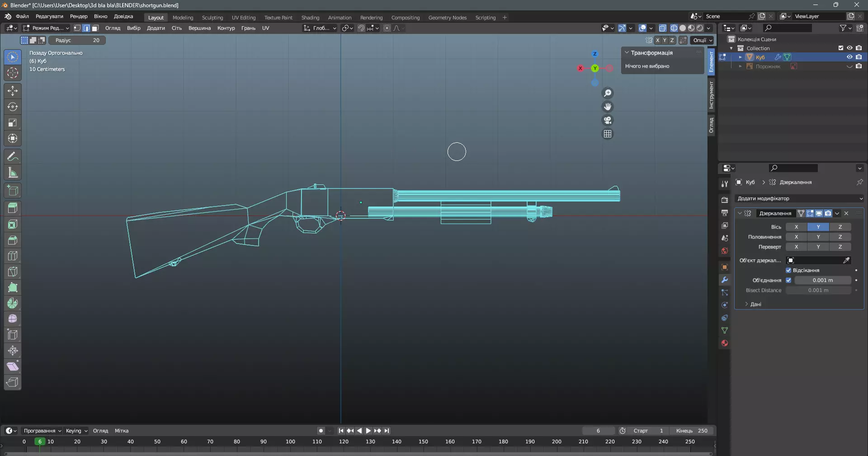This screenshot has width=868, height=456.
Task: Open Render properties tab
Action: click(x=725, y=200)
